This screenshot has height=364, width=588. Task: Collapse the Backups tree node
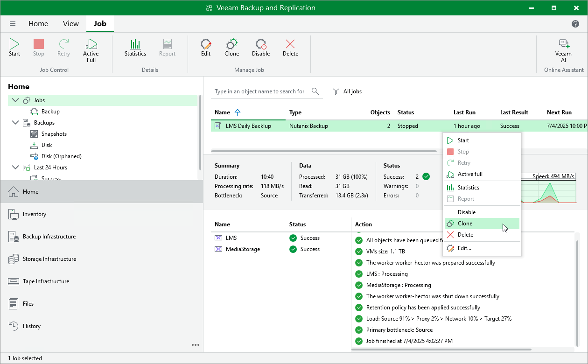point(15,123)
